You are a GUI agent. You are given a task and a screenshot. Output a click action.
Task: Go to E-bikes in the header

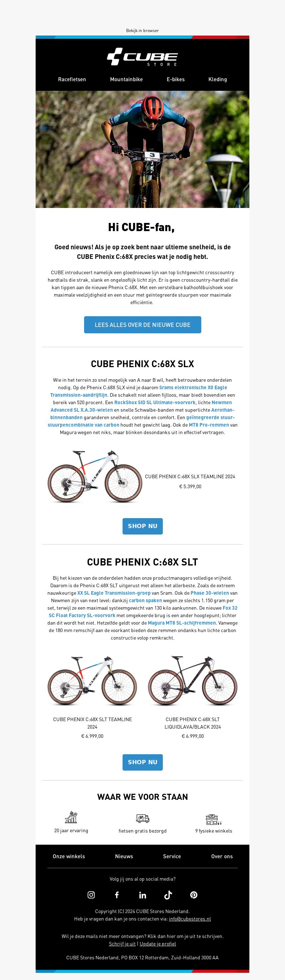coord(175,79)
